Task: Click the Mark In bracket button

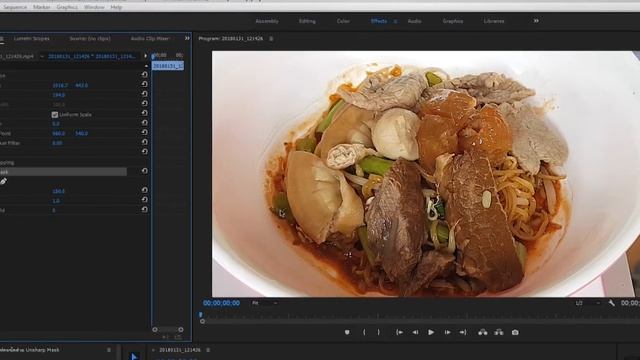Action: (364, 332)
